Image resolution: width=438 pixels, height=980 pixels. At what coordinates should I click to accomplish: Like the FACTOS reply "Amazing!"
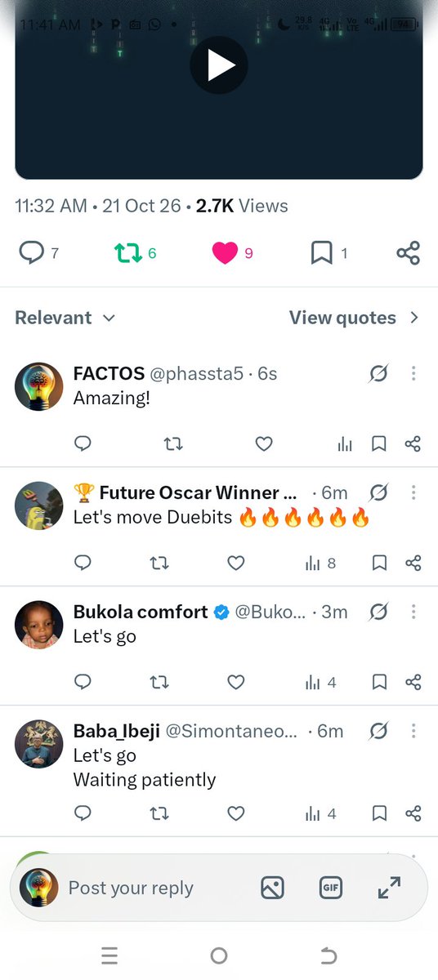click(x=263, y=443)
